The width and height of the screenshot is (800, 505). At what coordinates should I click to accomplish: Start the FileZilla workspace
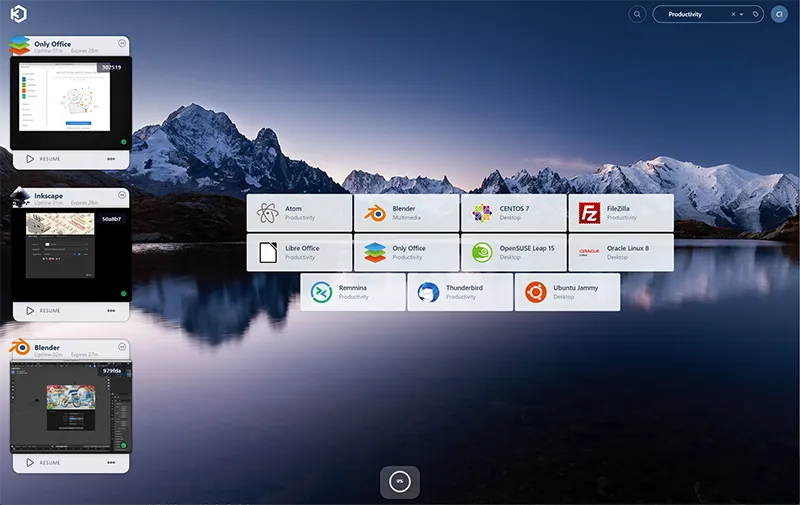click(x=620, y=213)
